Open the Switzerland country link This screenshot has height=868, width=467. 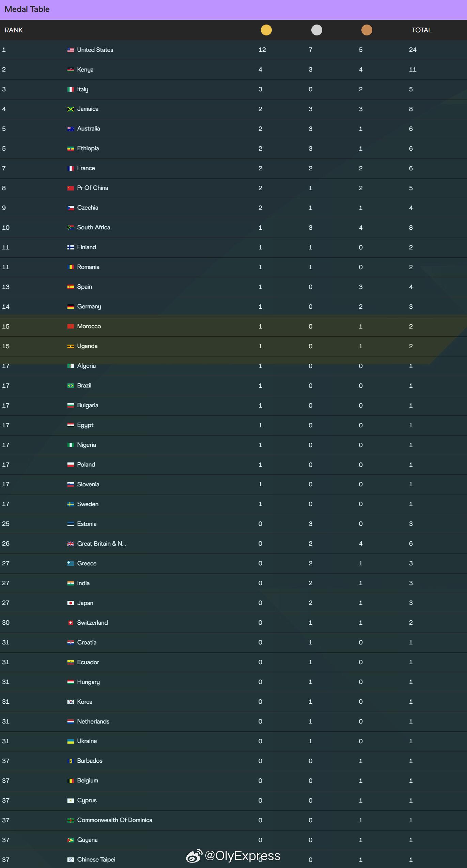[x=93, y=623]
